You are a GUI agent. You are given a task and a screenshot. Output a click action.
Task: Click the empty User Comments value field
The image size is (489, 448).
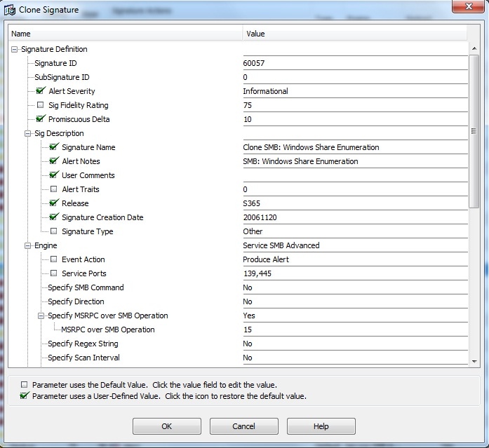tap(355, 175)
